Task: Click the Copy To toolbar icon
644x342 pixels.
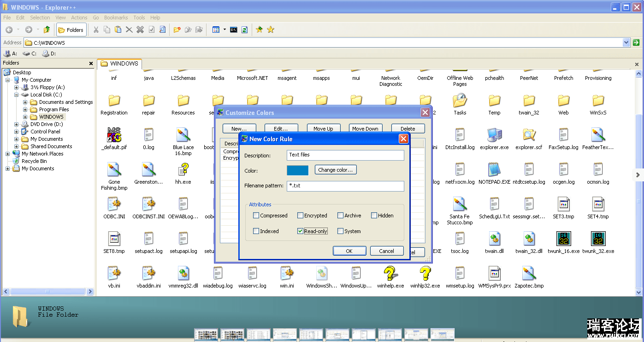Action: point(188,30)
